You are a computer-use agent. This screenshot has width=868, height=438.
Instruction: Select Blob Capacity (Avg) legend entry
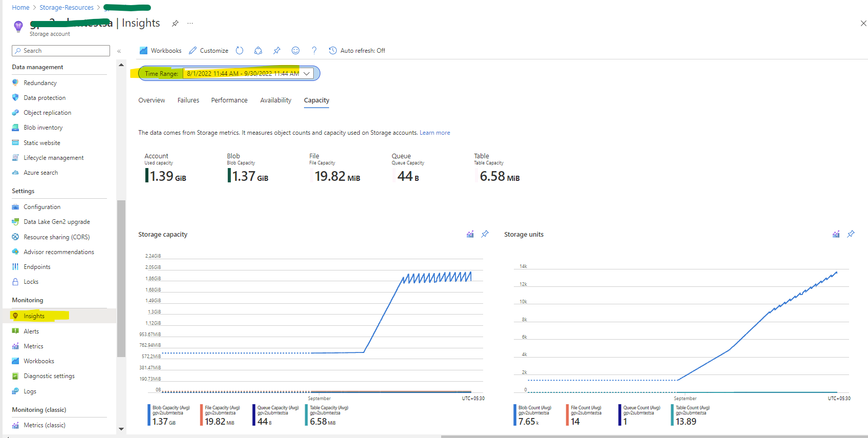tap(169, 415)
